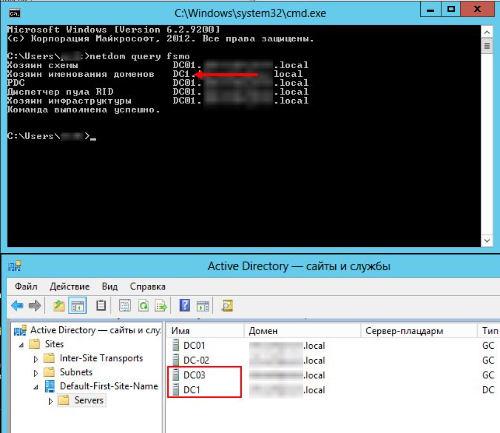This screenshot has width=500, height=433.
Task: Sort by the Домен column header
Action: (302, 331)
